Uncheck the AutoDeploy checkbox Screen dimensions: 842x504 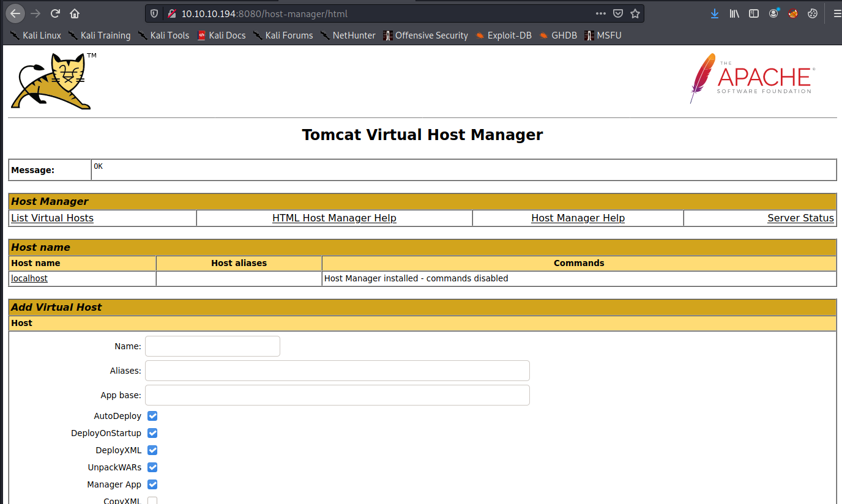tap(152, 416)
